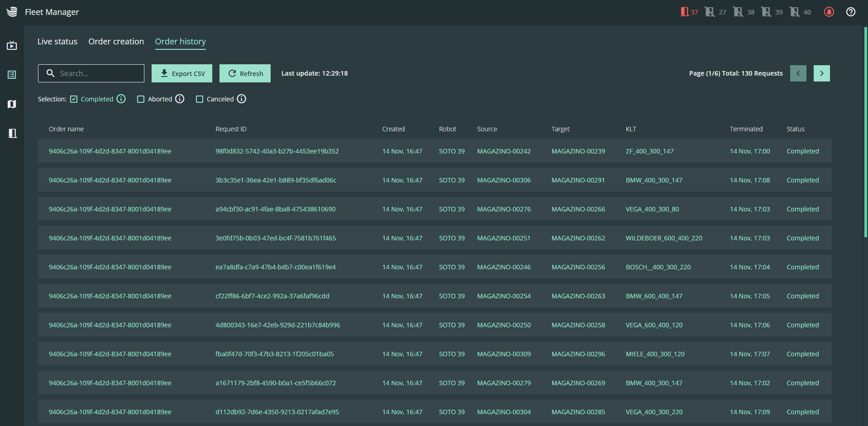
Task: Select KLT MIELE_400_300_120 cell
Action: click(655, 354)
